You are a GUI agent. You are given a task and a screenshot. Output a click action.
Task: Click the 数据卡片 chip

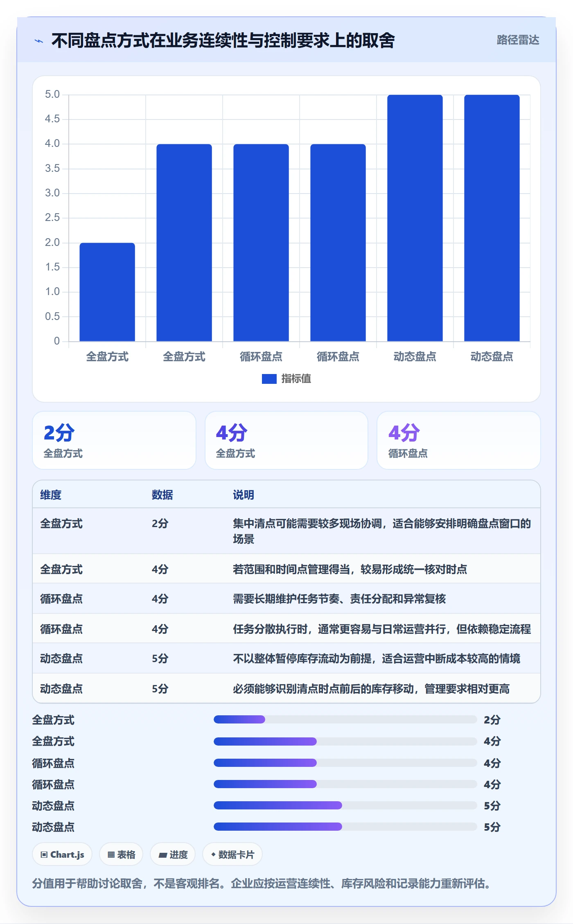pyautogui.click(x=232, y=854)
